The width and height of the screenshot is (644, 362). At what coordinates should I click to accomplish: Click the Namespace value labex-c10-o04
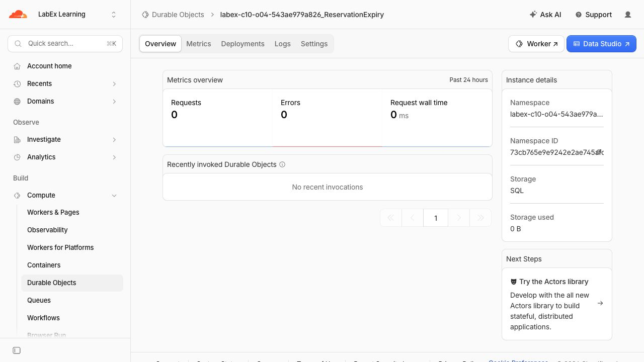point(556,114)
